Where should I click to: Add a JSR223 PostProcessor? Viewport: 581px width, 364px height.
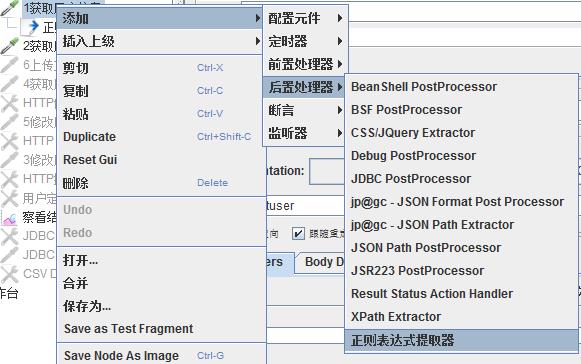pos(461,271)
